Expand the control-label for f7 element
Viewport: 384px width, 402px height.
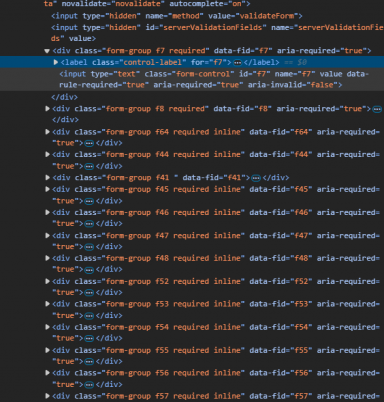(56, 62)
